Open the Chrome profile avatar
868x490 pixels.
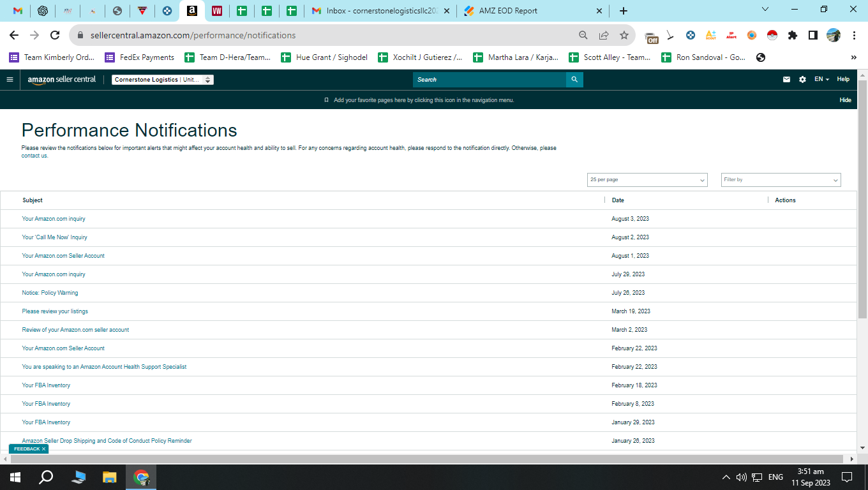(834, 36)
